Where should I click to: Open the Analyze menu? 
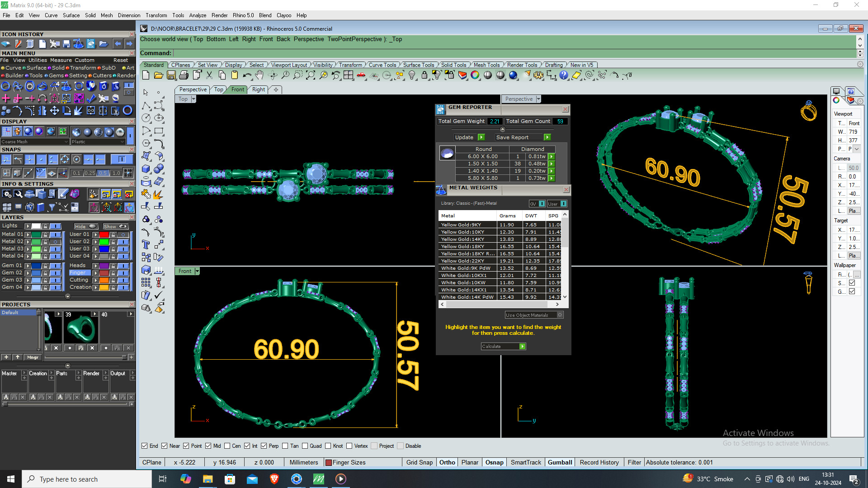point(198,15)
